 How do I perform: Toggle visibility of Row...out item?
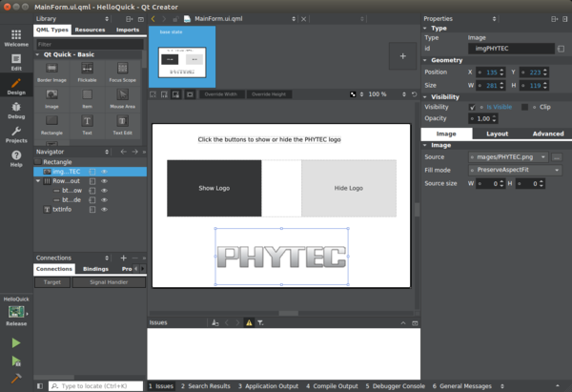coord(104,181)
